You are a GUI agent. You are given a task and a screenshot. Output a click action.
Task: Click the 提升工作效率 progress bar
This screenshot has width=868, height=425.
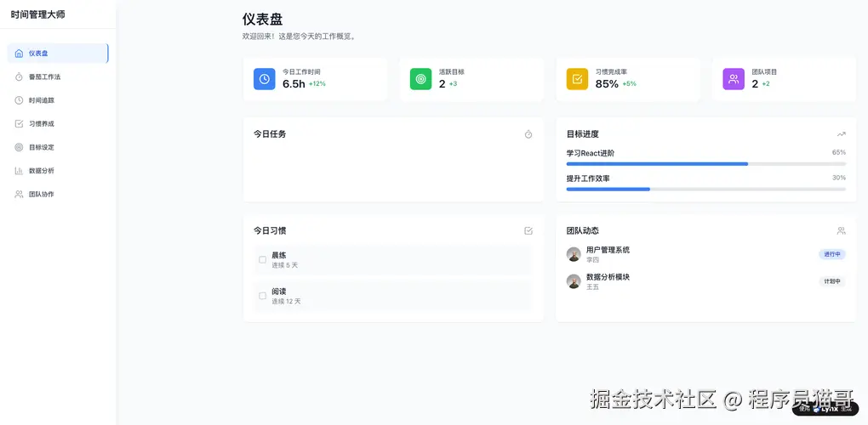click(x=705, y=189)
